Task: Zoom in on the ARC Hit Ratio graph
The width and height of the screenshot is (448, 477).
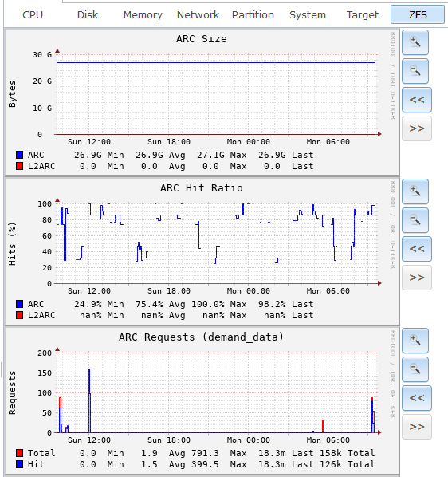Action: click(415, 191)
